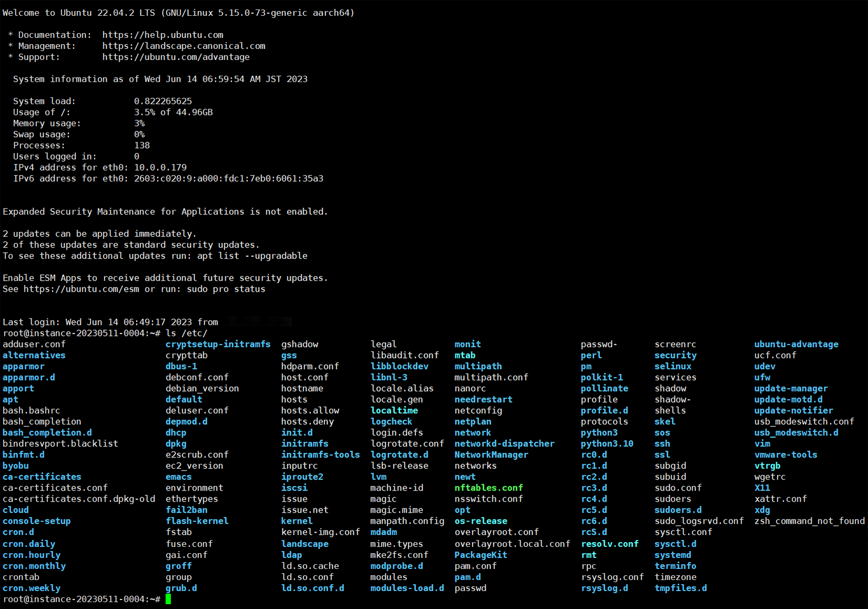Click the initramfs-tools directory entry

(x=320, y=455)
